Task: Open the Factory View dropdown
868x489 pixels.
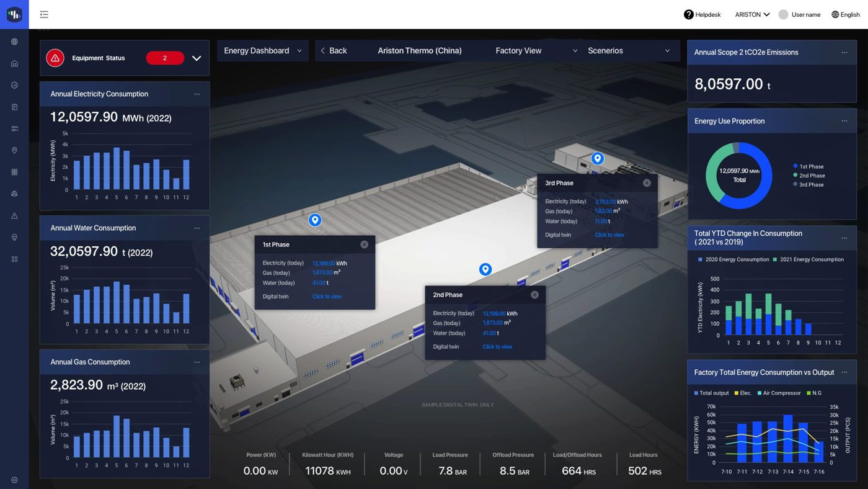Action: (536, 51)
